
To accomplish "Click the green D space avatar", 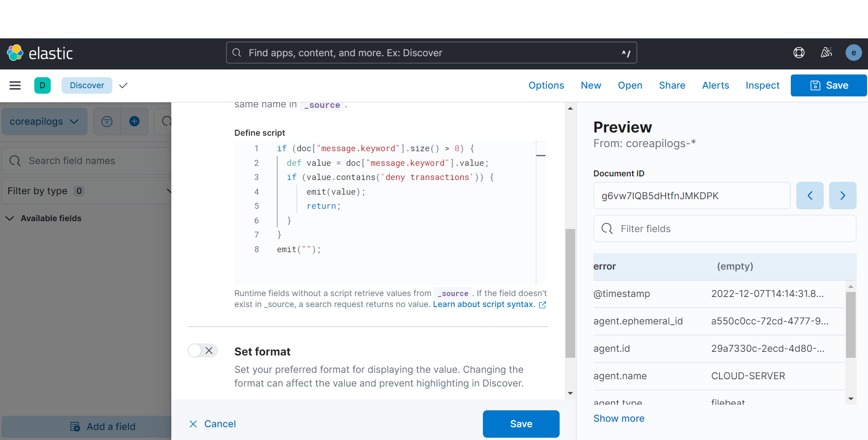I will click(42, 85).
